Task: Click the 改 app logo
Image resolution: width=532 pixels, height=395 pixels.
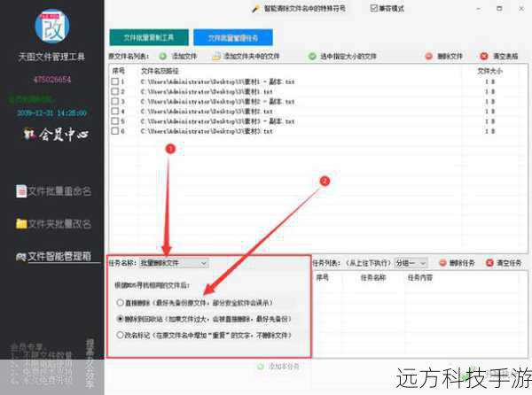Action: [52, 26]
